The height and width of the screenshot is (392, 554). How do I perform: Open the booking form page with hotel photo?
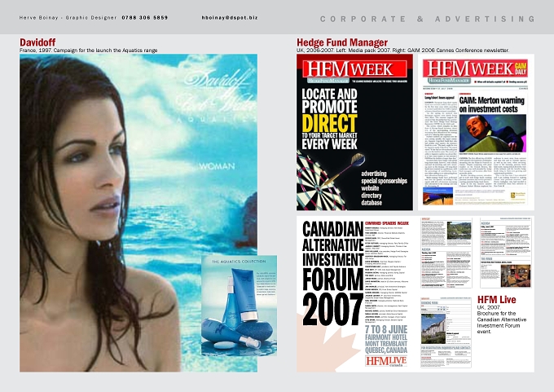[x=446, y=333]
